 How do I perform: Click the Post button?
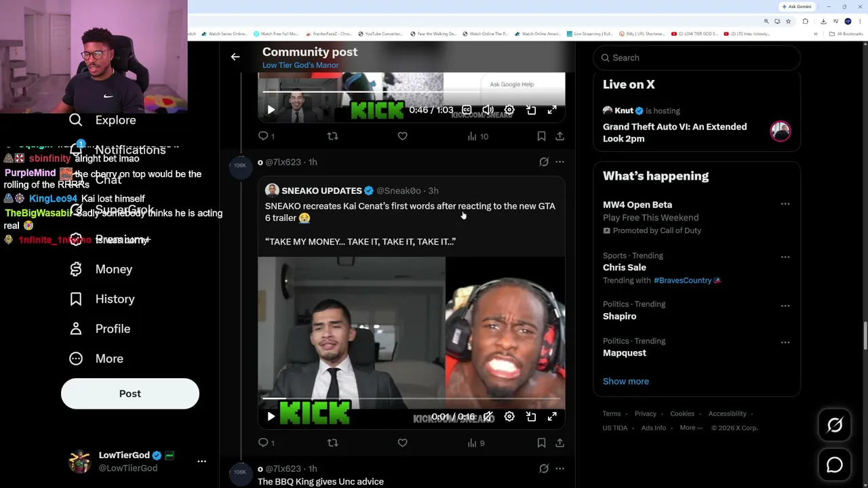click(130, 393)
